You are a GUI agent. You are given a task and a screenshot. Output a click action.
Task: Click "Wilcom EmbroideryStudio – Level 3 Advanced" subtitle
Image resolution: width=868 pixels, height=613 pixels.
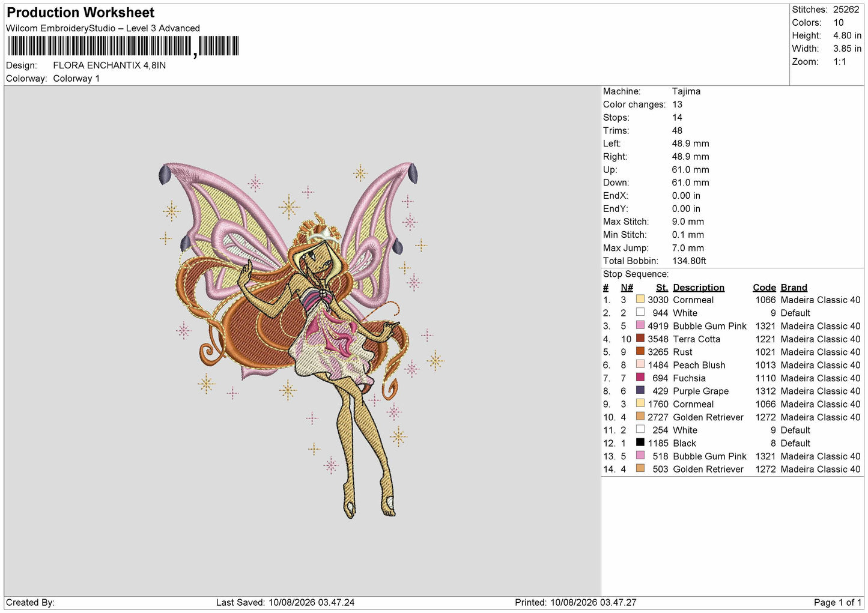coord(103,28)
